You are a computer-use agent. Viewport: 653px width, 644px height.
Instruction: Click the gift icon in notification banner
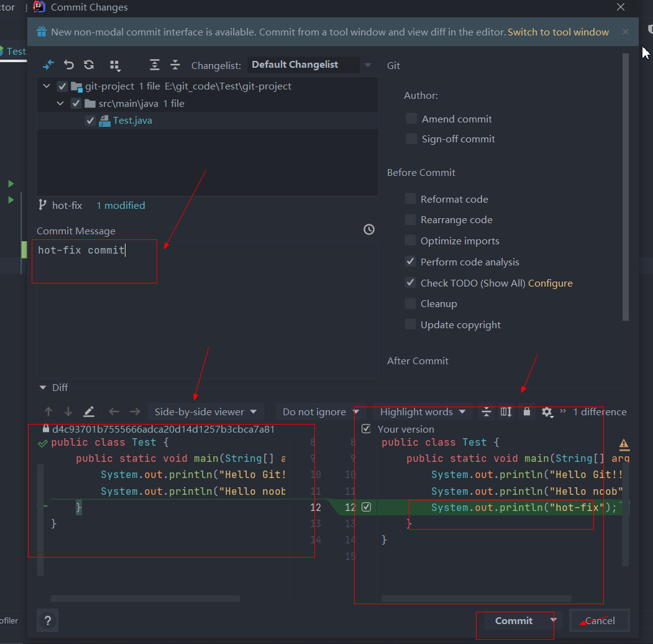(x=42, y=32)
